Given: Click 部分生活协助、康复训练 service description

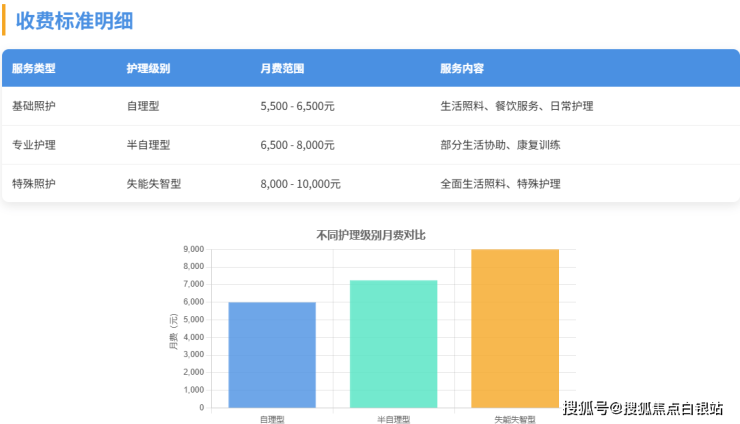Looking at the screenshot, I should point(500,145).
